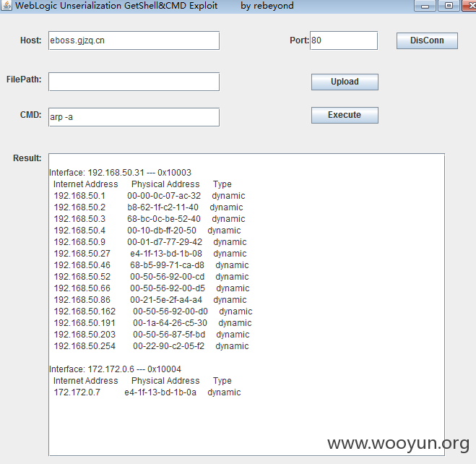Viewport: 476px width, 464px height.
Task: Click the 192.168.50.254 row
Action: point(151,346)
